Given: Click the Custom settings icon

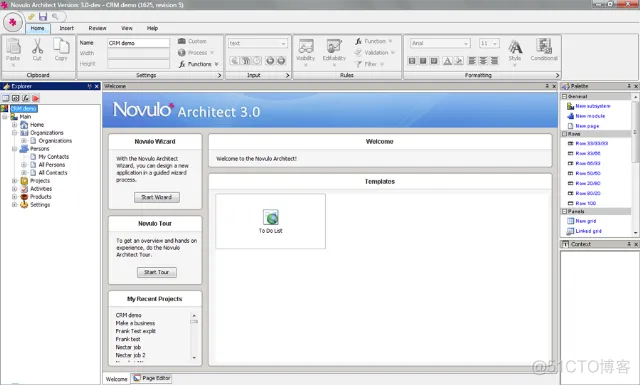Looking at the screenshot, I should [182, 41].
